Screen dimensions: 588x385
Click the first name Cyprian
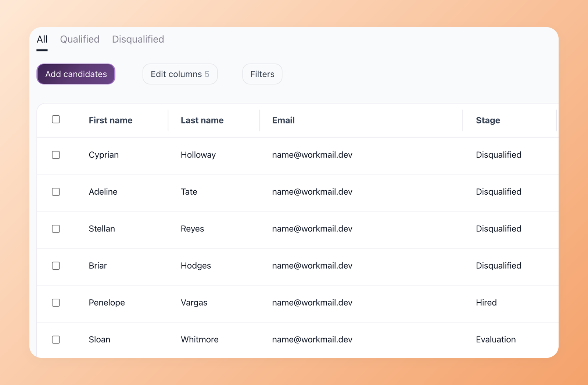[104, 155]
